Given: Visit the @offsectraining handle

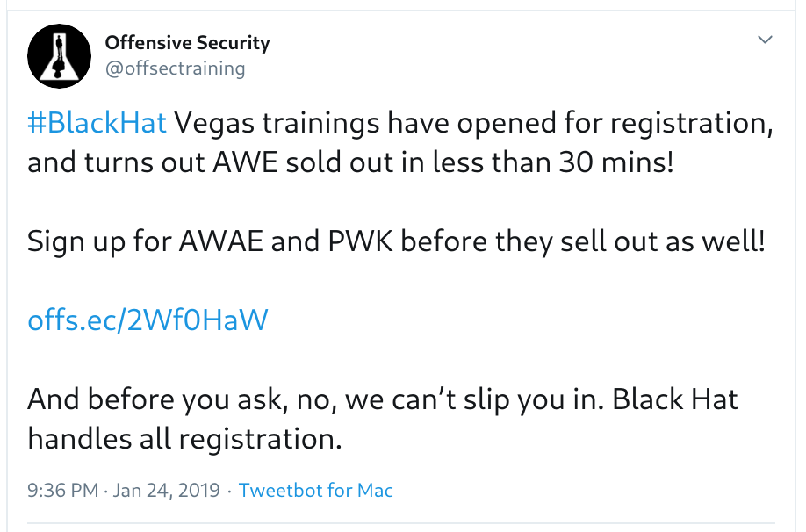Looking at the screenshot, I should [175, 68].
